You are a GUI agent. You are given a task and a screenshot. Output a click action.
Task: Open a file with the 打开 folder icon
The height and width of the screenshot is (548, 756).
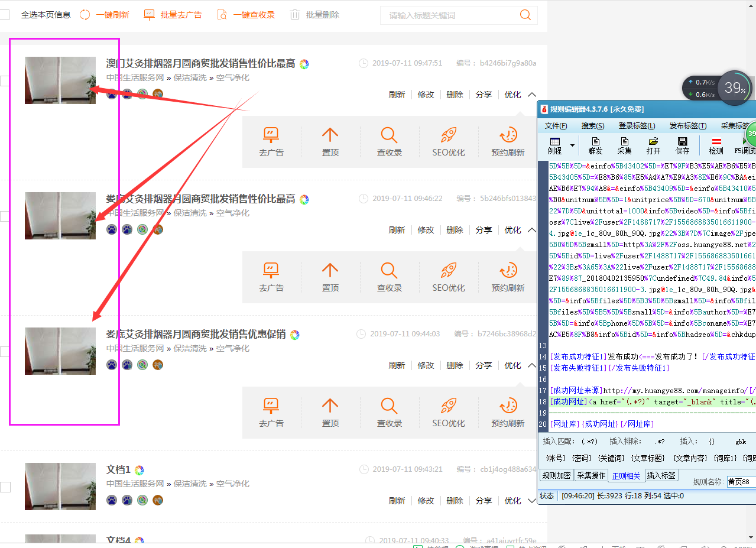[653, 145]
